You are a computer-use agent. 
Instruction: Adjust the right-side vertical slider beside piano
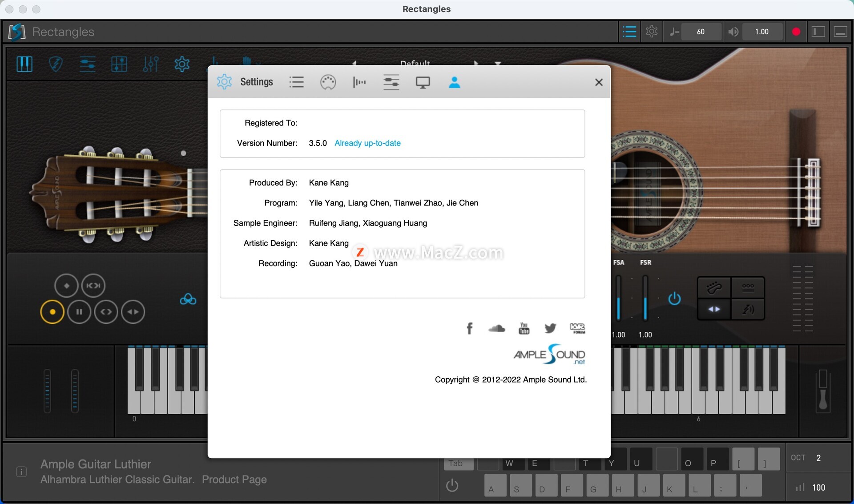(x=823, y=391)
